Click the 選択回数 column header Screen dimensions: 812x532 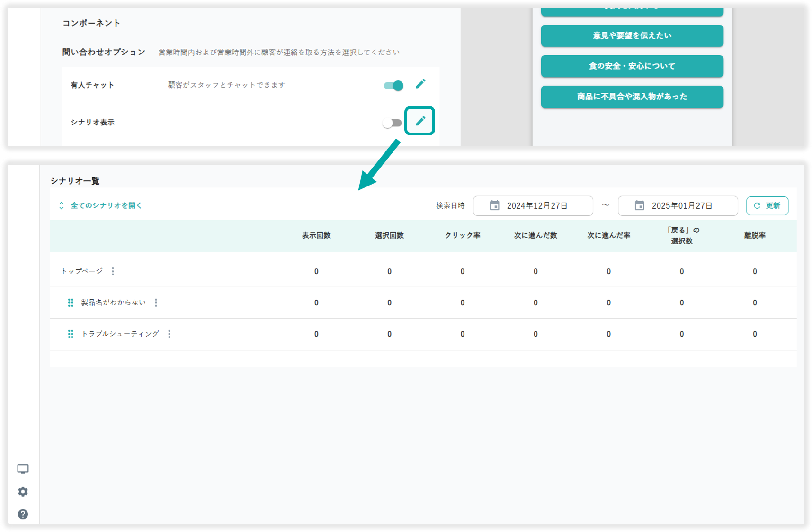(389, 235)
